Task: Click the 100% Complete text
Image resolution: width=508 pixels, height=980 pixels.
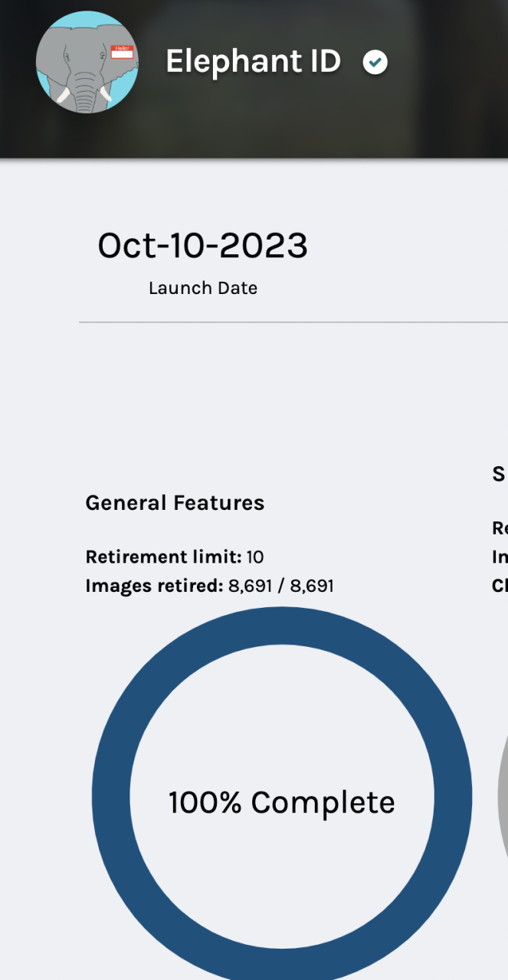Action: pyautogui.click(x=281, y=802)
